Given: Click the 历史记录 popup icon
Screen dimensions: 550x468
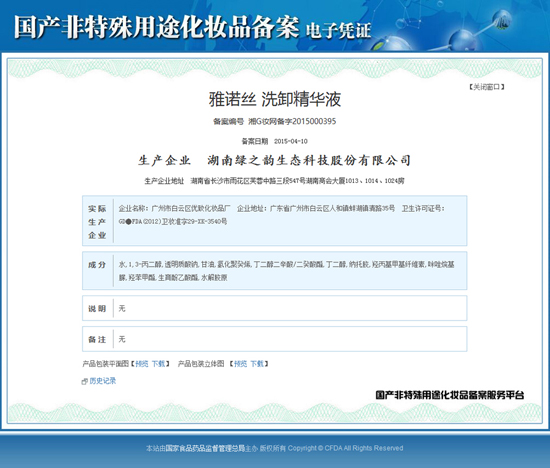Looking at the screenshot, I should [x=85, y=381].
